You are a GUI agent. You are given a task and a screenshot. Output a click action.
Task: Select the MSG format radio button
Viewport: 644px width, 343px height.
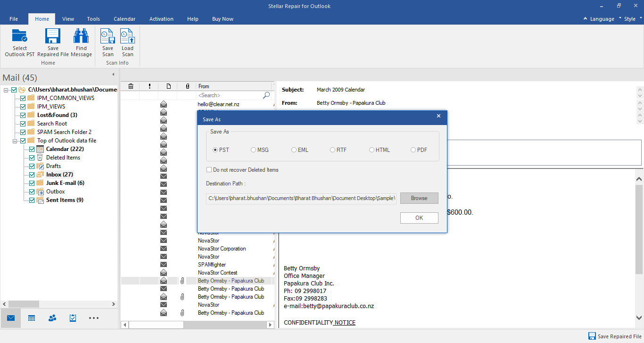pyautogui.click(x=254, y=150)
